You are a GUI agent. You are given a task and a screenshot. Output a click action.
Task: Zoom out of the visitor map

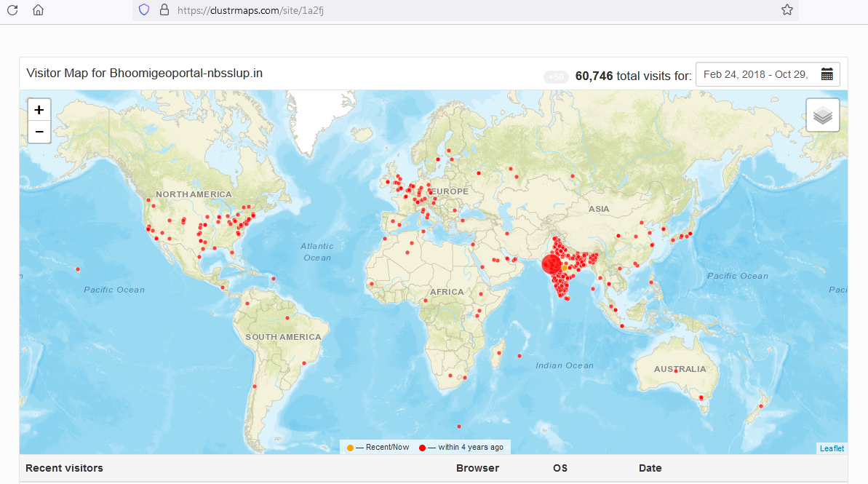tap(39, 132)
